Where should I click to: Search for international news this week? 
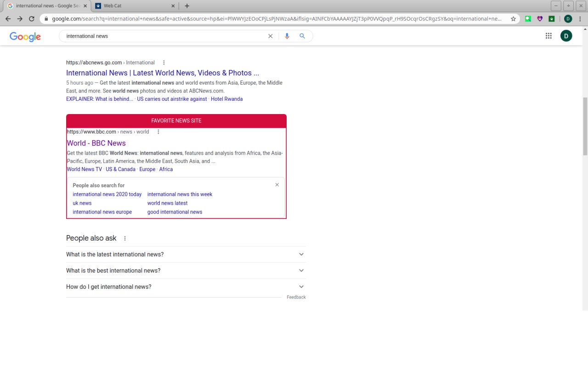point(180,194)
